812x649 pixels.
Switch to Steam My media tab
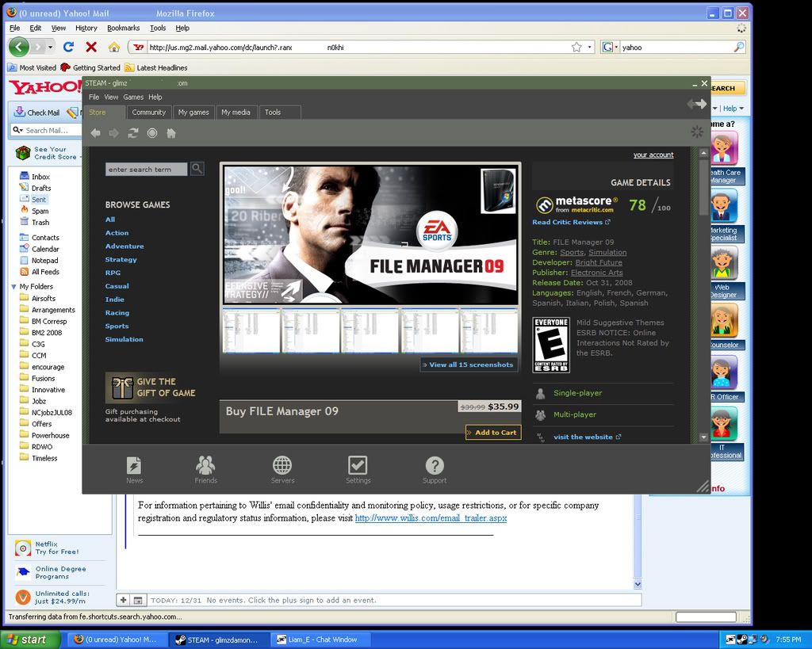[x=236, y=113]
